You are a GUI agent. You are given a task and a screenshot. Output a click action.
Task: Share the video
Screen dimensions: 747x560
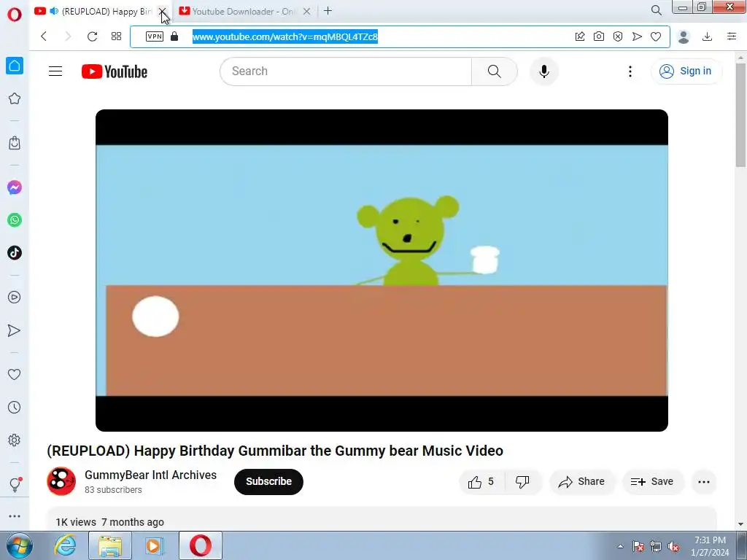click(x=581, y=482)
